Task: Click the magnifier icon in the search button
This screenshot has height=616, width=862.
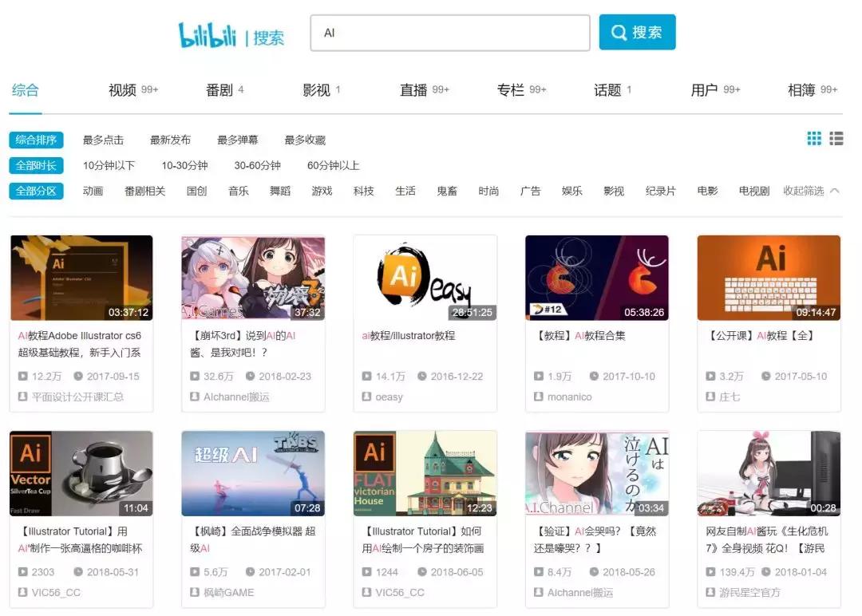Action: 618,32
